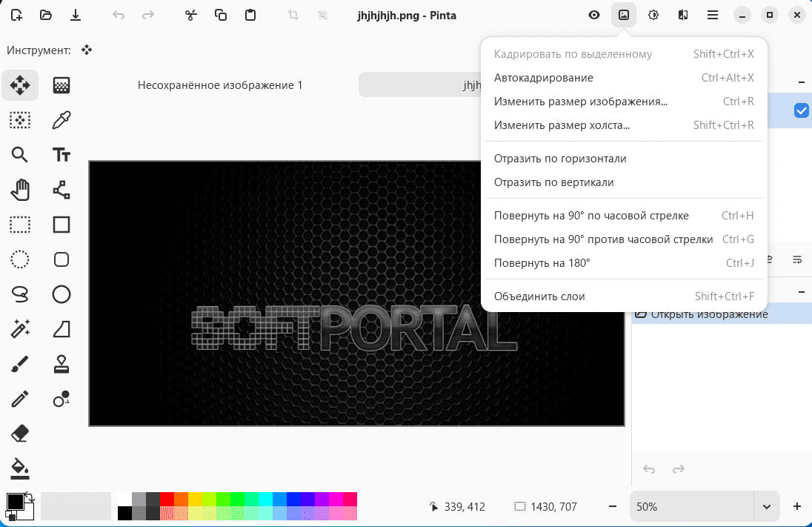Switch to Несохранённое изображение 1 tab
Screen dimensions: 812x527
220,85
